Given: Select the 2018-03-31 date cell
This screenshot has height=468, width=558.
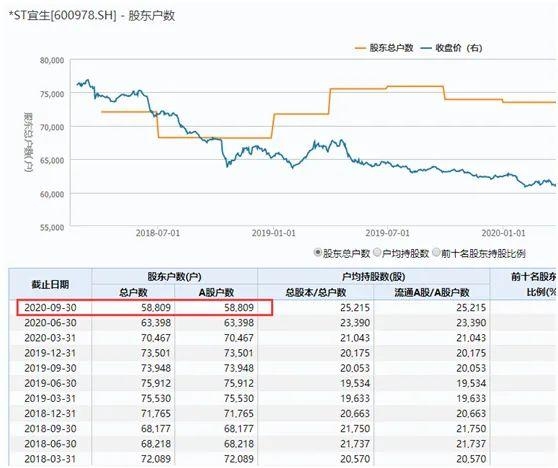Looking at the screenshot, I should tap(50, 459).
